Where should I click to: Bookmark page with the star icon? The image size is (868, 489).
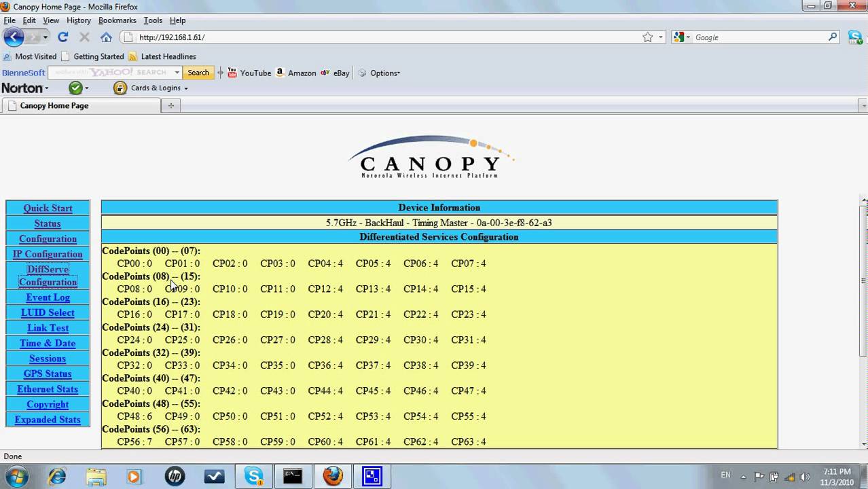click(647, 37)
